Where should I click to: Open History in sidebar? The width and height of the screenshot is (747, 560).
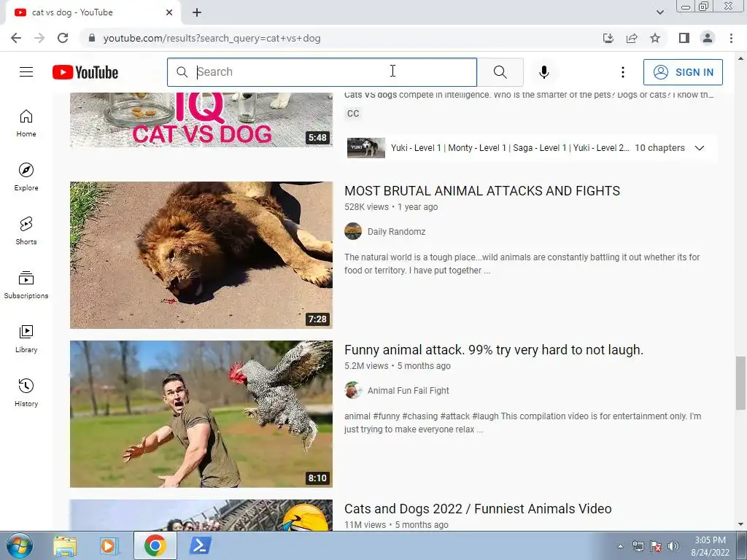(x=26, y=392)
